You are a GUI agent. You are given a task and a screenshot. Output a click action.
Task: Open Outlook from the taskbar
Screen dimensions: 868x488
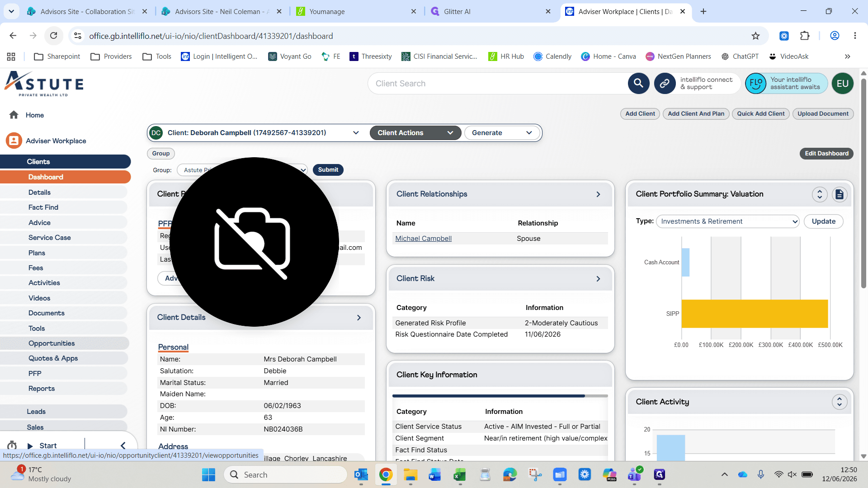point(361,474)
